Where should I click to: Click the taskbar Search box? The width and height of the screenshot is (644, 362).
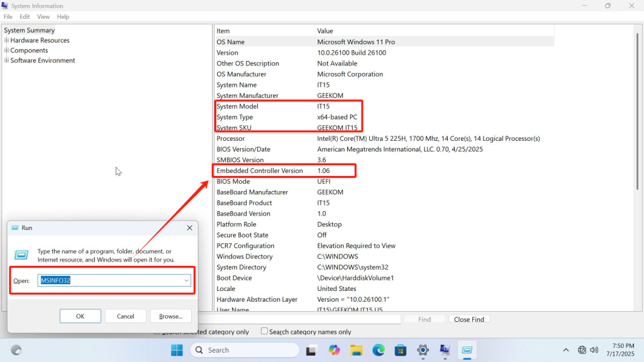245,350
